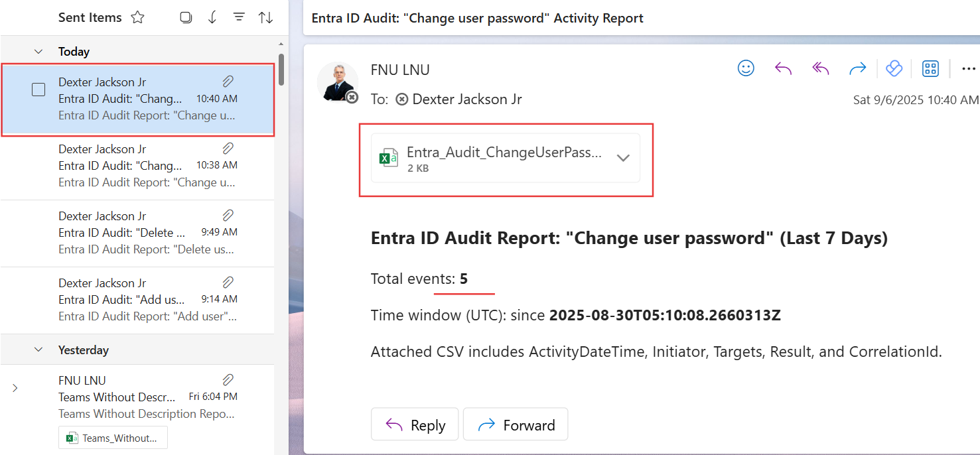Open the apps grid icon

[x=930, y=68]
